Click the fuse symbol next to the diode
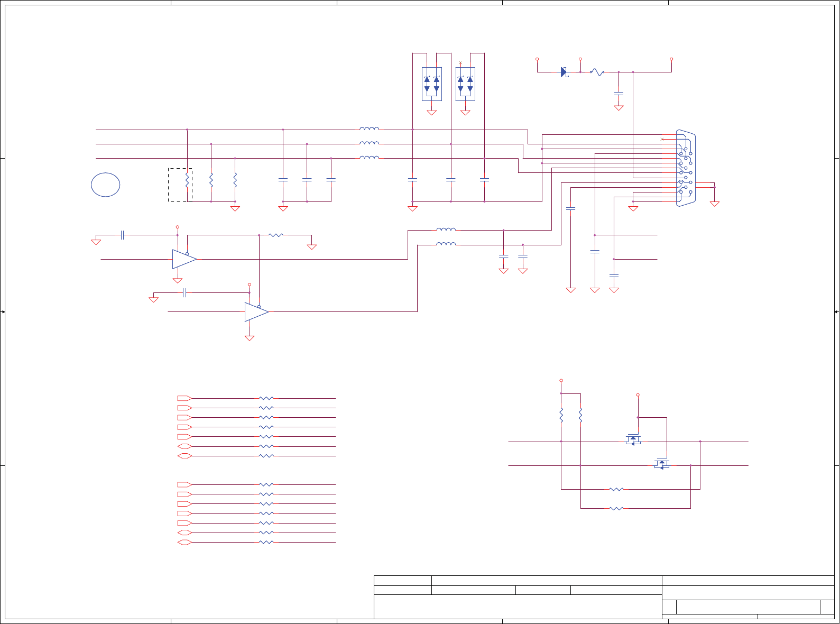 [597, 72]
